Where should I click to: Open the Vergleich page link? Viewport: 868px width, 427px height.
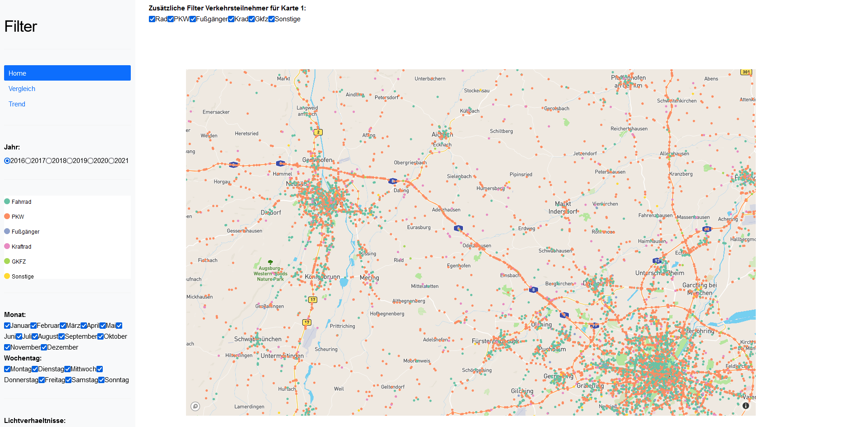coord(22,89)
